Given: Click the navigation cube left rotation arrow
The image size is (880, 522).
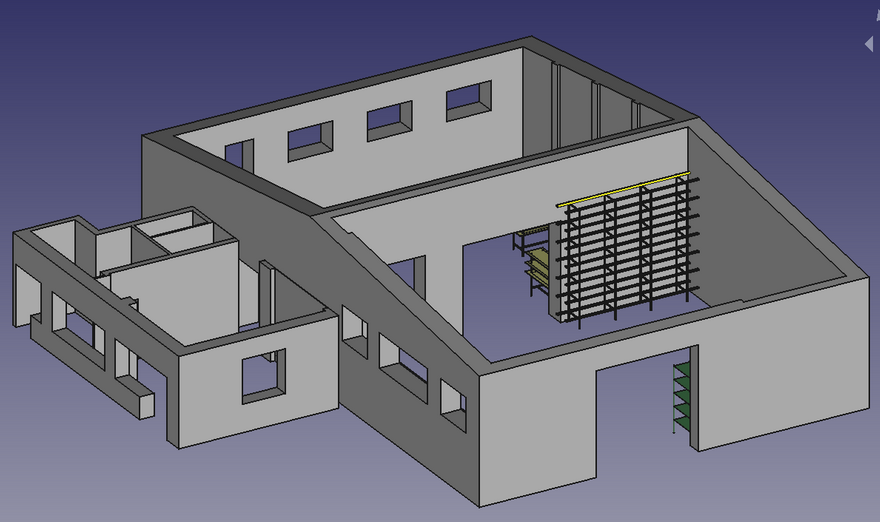Looking at the screenshot, I should tap(869, 44).
